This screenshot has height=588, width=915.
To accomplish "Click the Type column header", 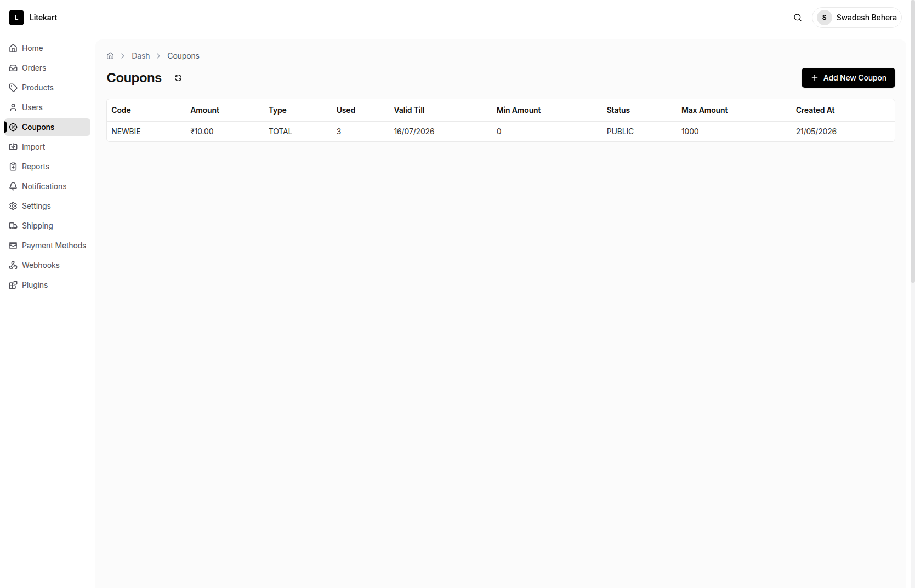I will pos(277,110).
